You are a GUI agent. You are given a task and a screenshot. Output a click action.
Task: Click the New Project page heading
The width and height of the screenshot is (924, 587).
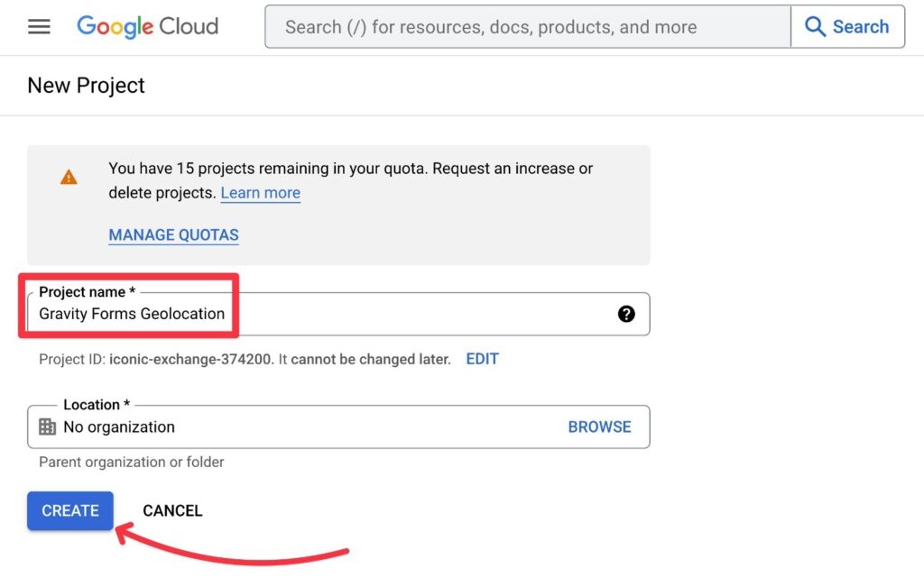click(86, 86)
